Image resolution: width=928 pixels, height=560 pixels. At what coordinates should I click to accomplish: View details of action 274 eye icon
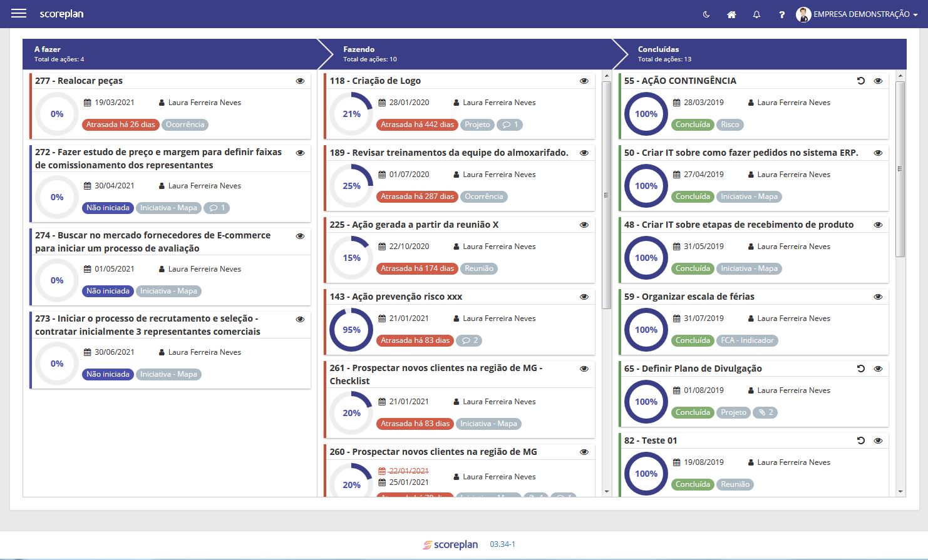point(300,236)
